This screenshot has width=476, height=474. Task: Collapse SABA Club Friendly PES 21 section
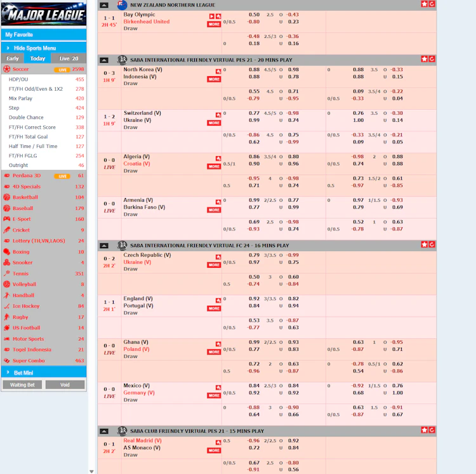tap(104, 431)
